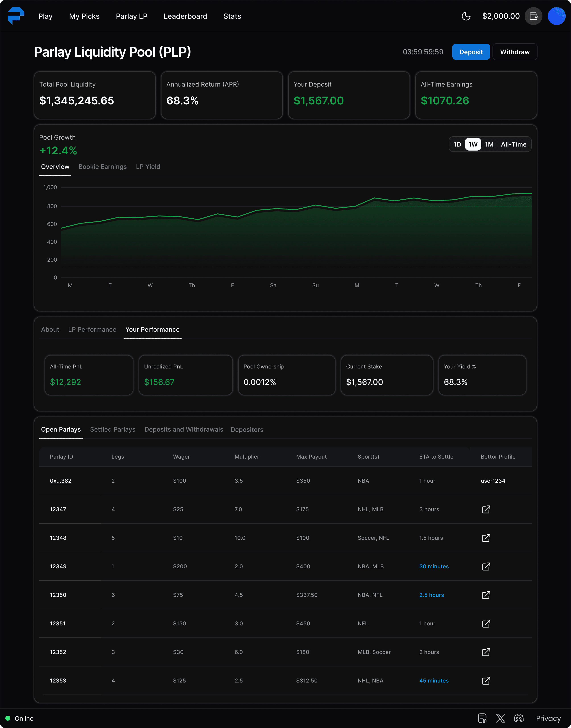Click the app logo in navbar

pyautogui.click(x=16, y=16)
